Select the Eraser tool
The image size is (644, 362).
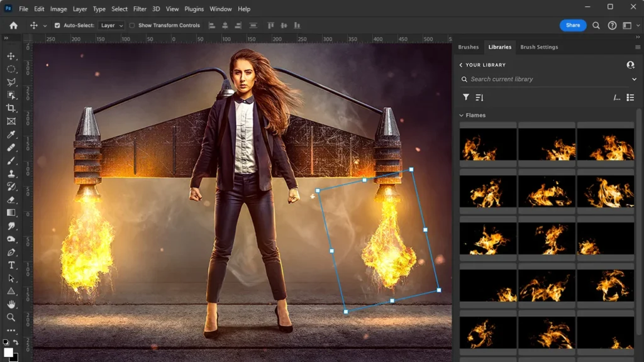coord(11,200)
